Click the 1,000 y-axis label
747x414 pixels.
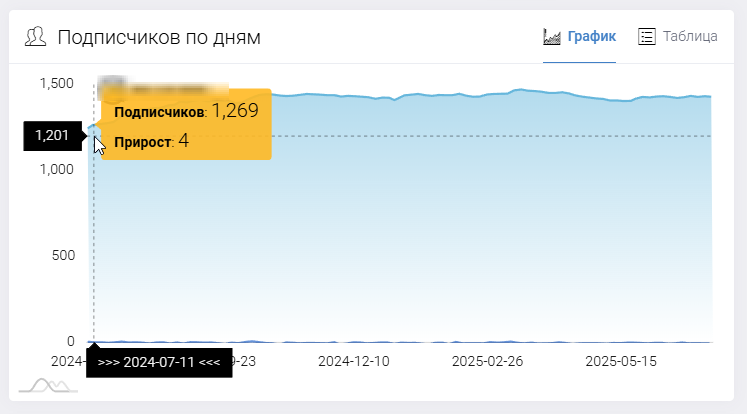[56, 169]
